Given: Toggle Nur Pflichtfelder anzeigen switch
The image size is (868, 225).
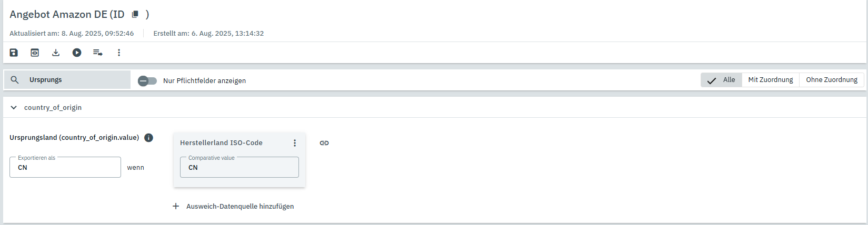Looking at the screenshot, I should pyautogui.click(x=147, y=81).
